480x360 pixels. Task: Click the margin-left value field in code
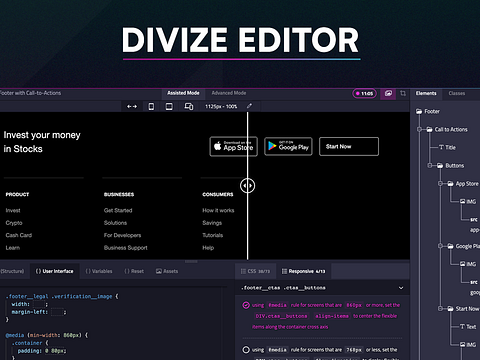coord(57,312)
